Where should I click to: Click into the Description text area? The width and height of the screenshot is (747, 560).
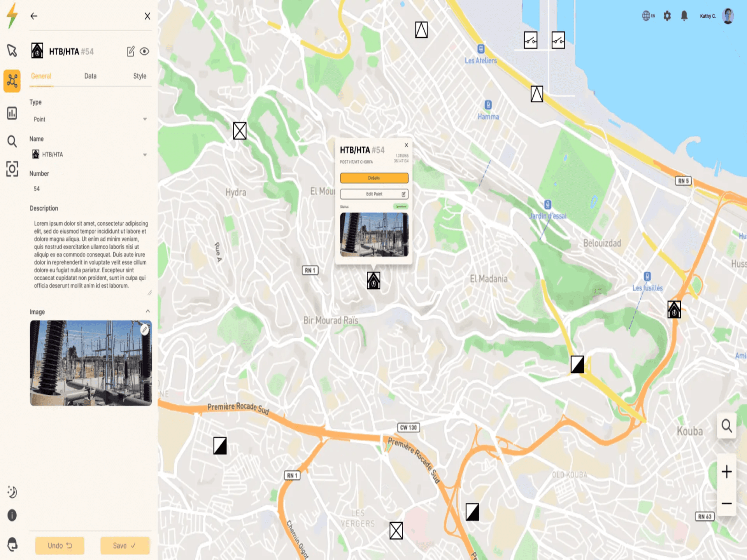pyautogui.click(x=90, y=255)
